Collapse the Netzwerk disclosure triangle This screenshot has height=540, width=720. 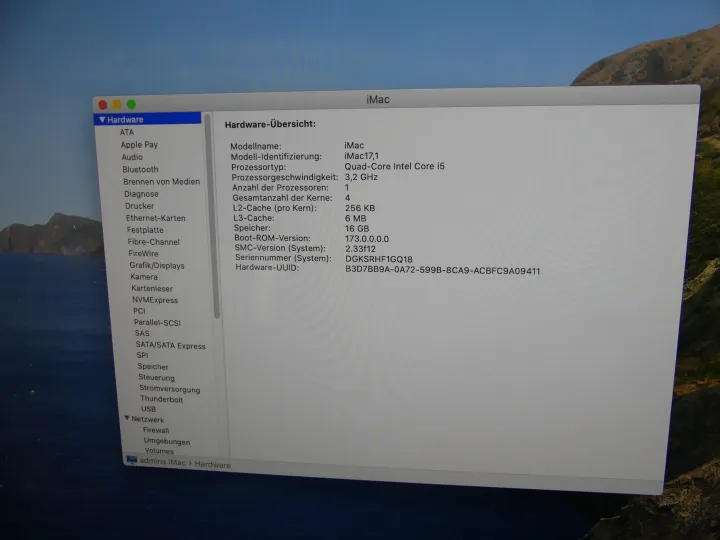tap(127, 418)
